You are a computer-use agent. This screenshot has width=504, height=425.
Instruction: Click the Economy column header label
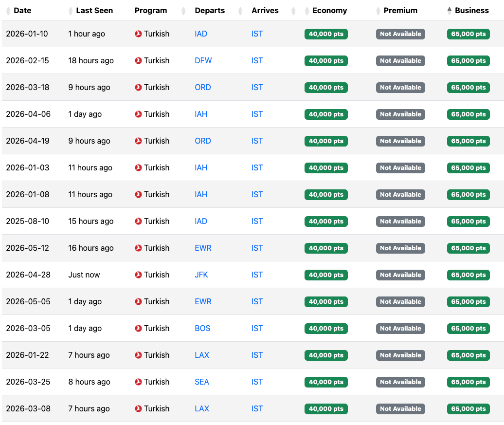[330, 11]
